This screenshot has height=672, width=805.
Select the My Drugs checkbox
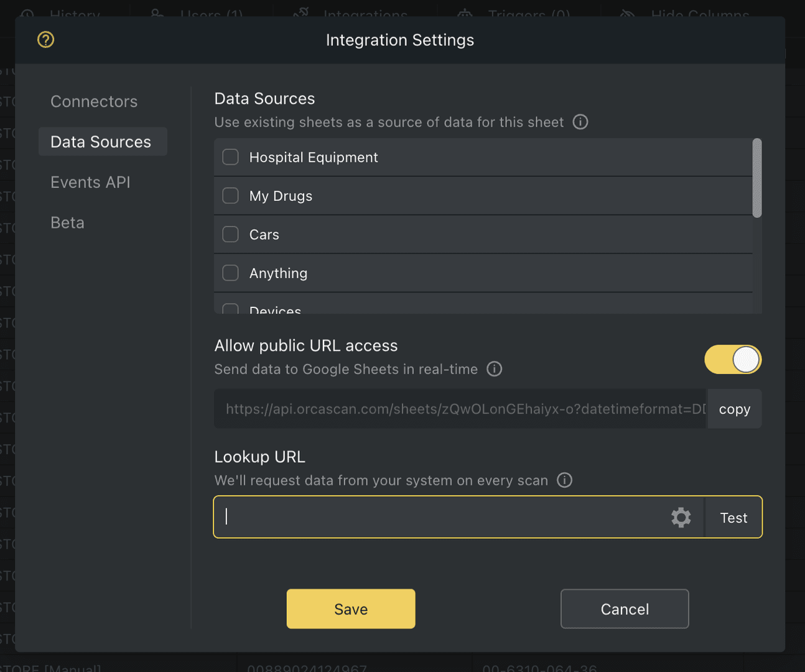pos(230,195)
